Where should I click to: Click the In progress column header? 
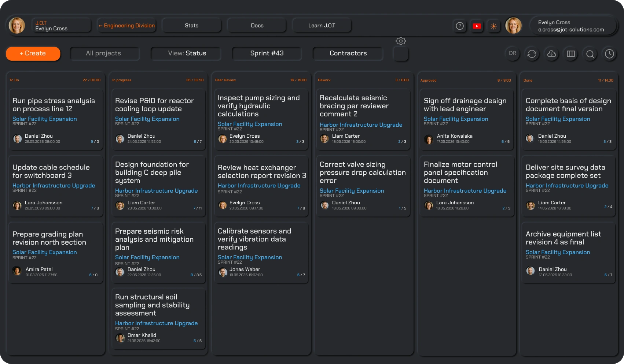158,80
